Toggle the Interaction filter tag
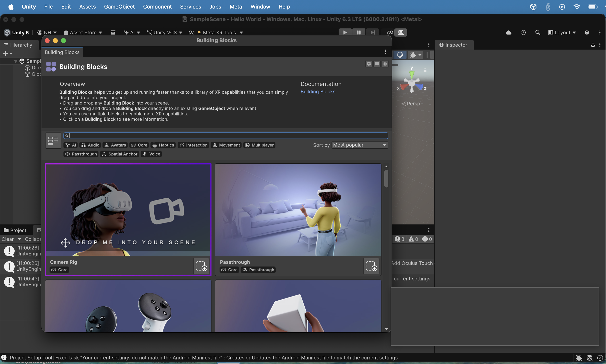Viewport: 606px width, 364px height. tap(193, 145)
